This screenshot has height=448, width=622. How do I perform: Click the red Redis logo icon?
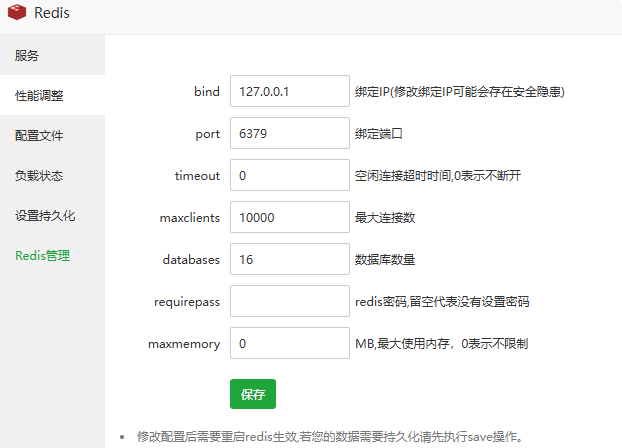click(18, 14)
